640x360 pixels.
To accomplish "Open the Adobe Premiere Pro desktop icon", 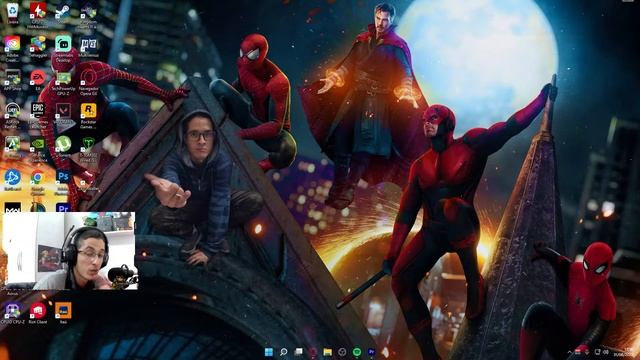I will [62, 208].
